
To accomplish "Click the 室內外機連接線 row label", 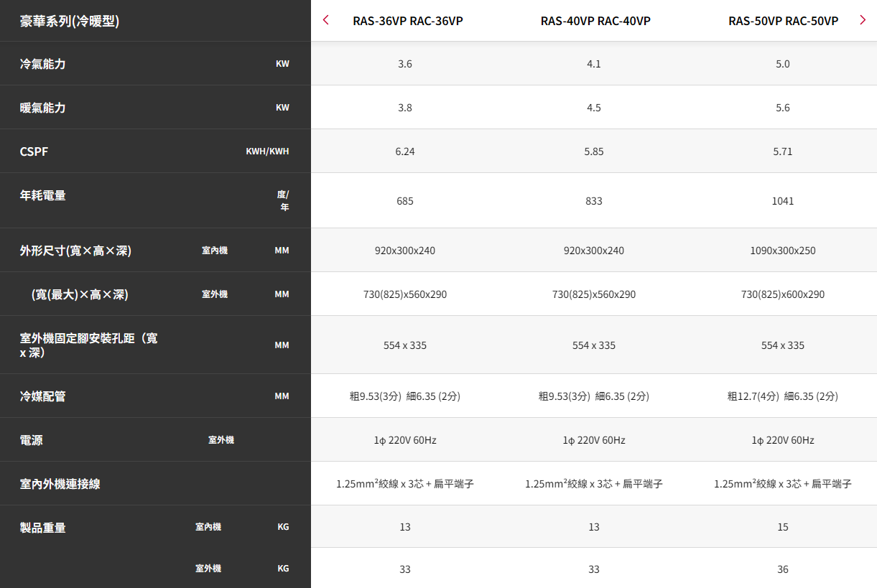I will click(x=60, y=484).
